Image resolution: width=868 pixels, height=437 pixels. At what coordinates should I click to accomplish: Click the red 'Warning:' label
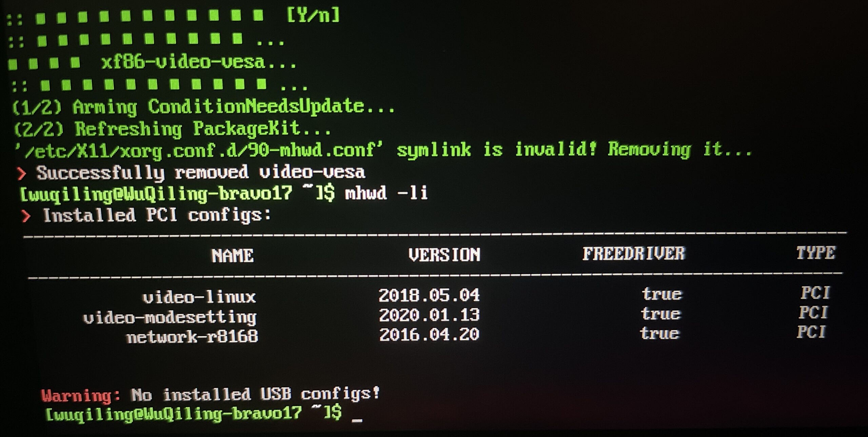click(x=81, y=396)
